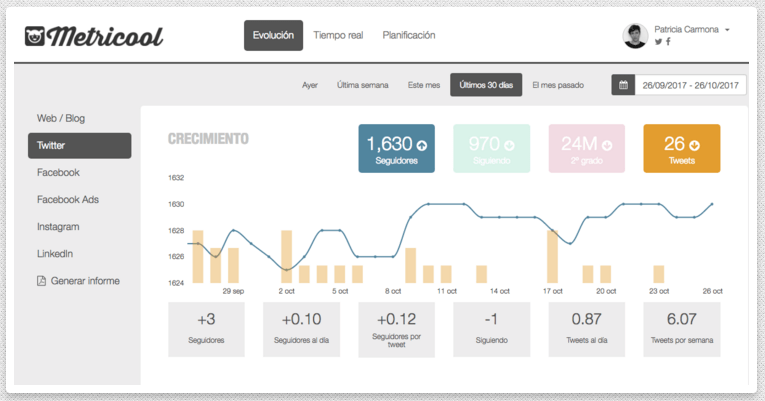Click the tall tweets bar at 17 oct
Image resolution: width=765 pixels, height=401 pixels.
(552, 257)
